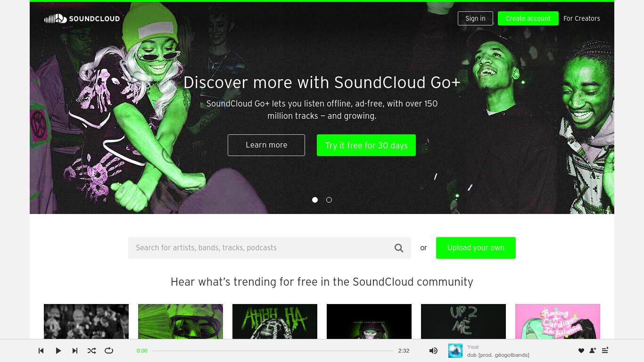This screenshot has height=362, width=644.
Task: Open For Creators page
Action: click(x=582, y=18)
